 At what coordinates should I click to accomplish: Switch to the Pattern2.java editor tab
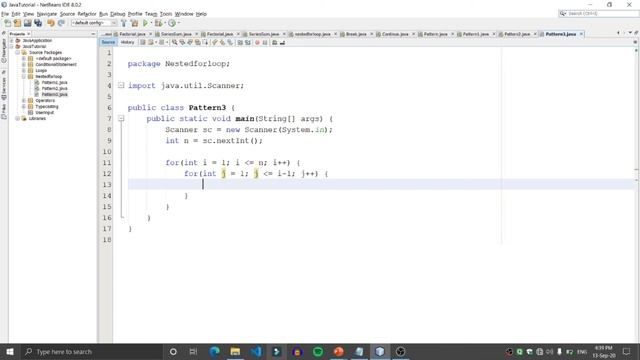click(517, 34)
